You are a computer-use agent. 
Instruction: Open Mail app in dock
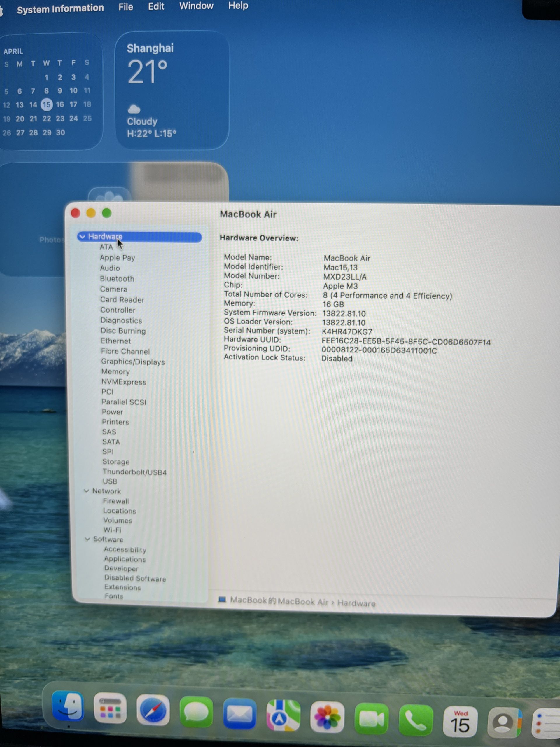pyautogui.click(x=240, y=714)
